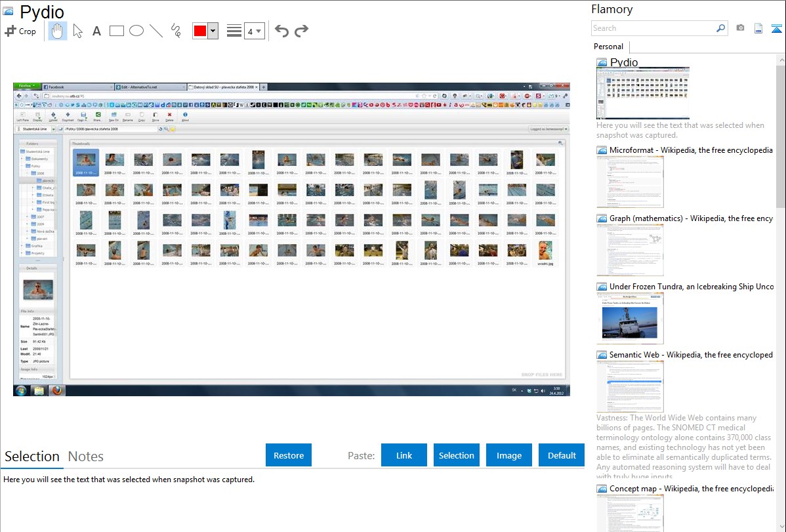
Task: Open the Under Frozen Tundra ship thumbnail
Action: point(630,318)
